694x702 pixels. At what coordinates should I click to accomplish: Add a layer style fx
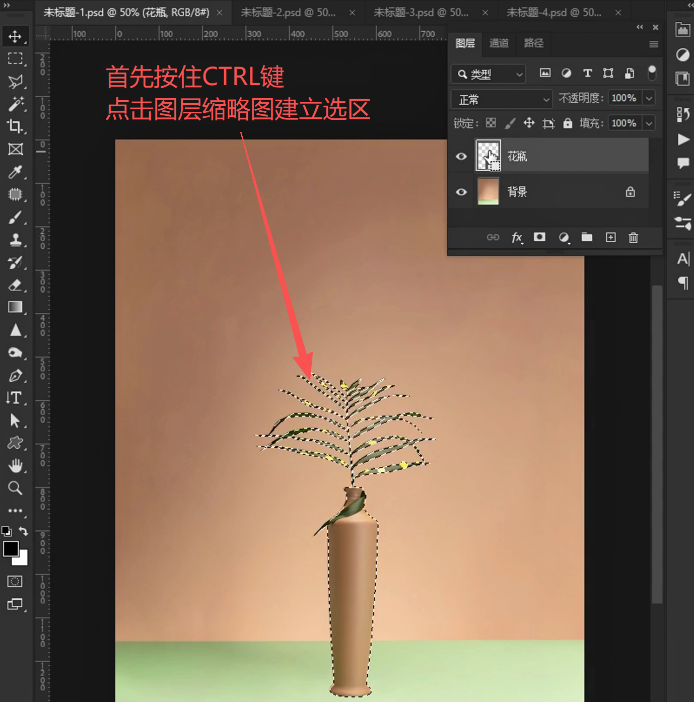(x=517, y=237)
